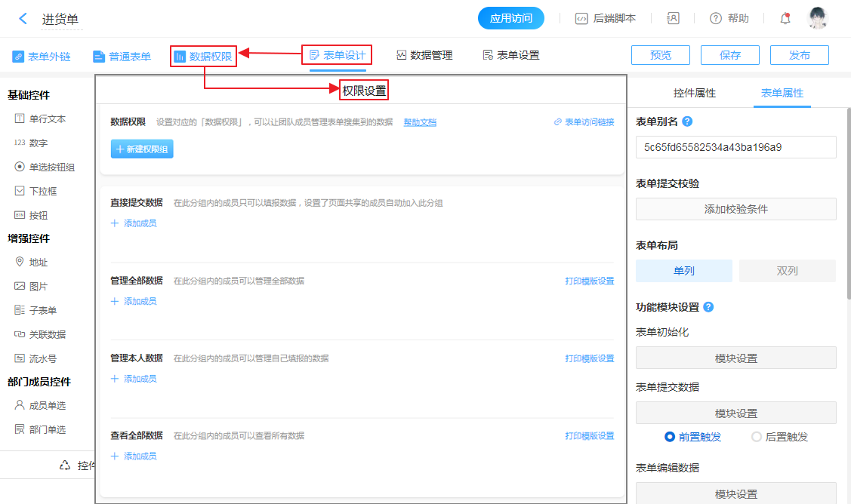This screenshot has height=504, width=851.
Task: Click the user avatar picture
Action: point(817,19)
